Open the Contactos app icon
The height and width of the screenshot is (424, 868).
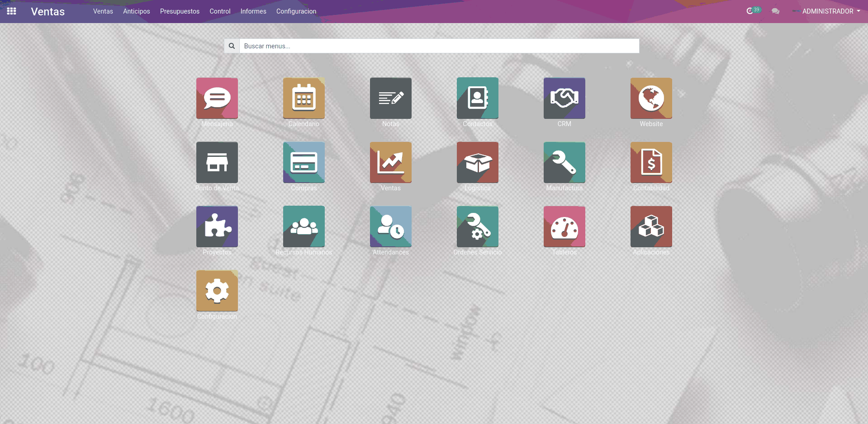pos(478,98)
